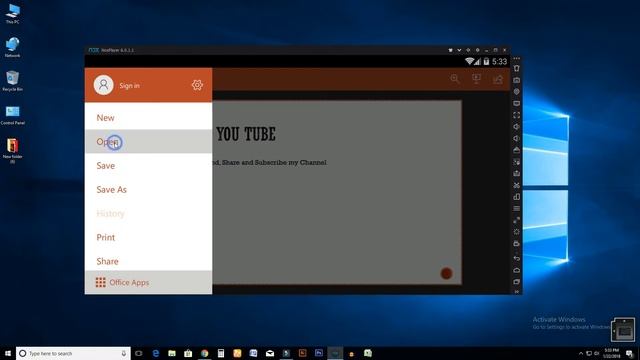The height and width of the screenshot is (360, 640).
Task: Select the Control Panel desktop icon
Action: [13, 115]
